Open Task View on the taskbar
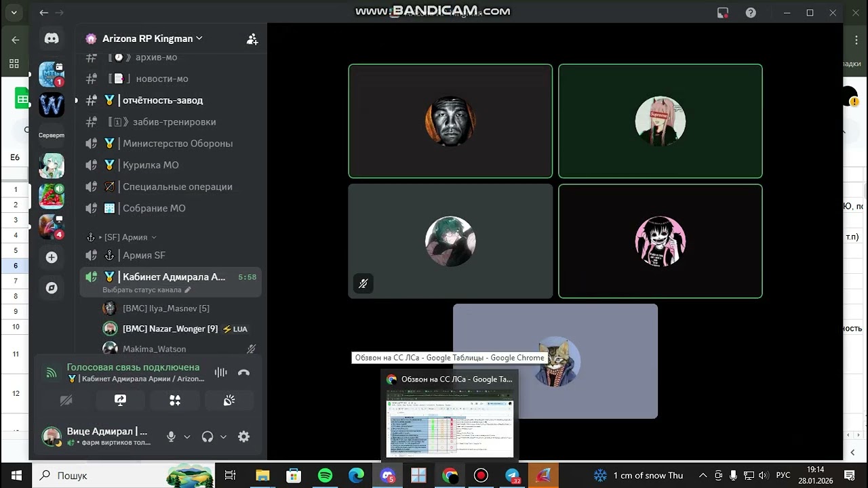868x488 pixels. pyautogui.click(x=231, y=475)
